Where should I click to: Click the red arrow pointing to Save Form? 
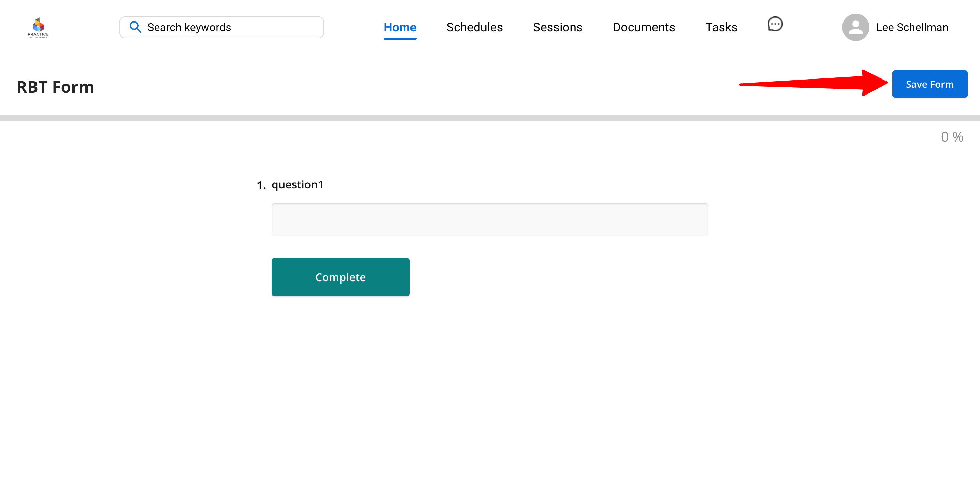point(814,83)
